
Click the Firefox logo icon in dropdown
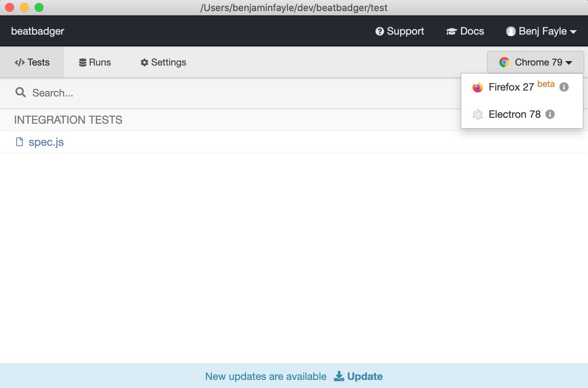477,87
